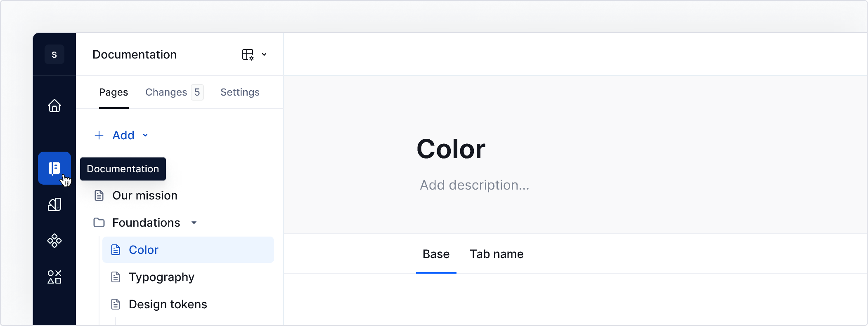
Task: Select the Base tab
Action: [436, 254]
